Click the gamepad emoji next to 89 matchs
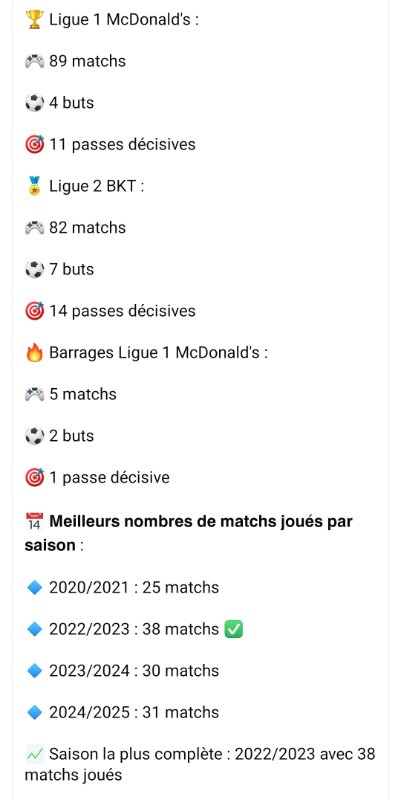The image size is (401, 800). point(34,62)
